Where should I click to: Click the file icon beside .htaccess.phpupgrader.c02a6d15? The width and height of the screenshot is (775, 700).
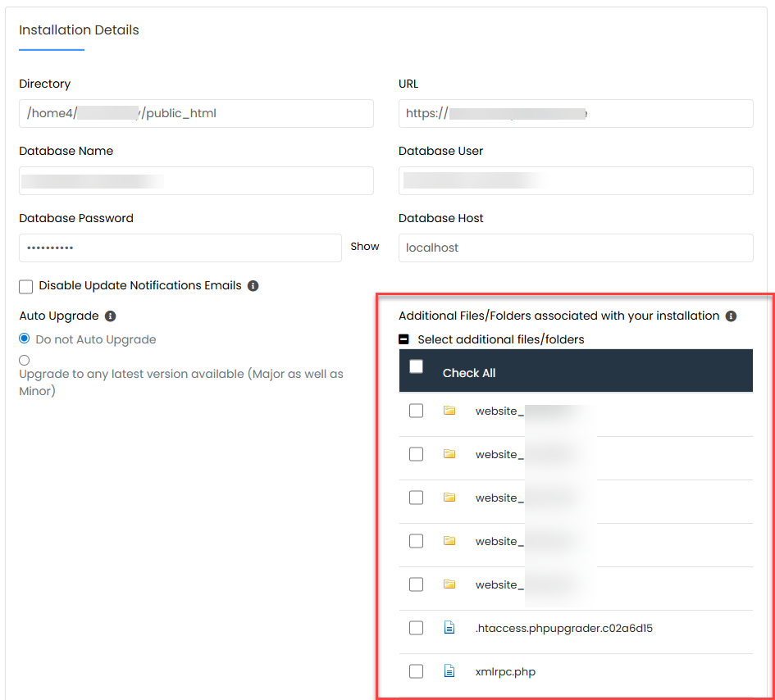click(449, 627)
